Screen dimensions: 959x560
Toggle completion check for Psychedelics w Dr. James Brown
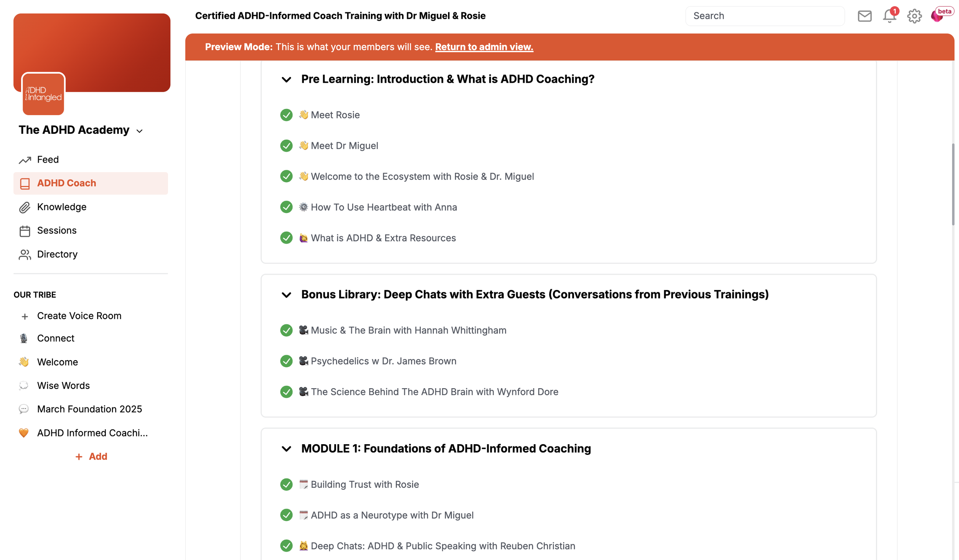[286, 361]
